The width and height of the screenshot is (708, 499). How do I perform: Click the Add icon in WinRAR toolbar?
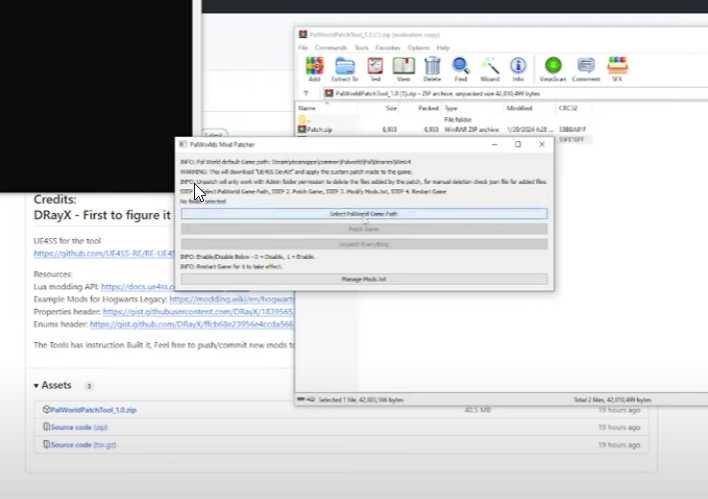[315, 68]
